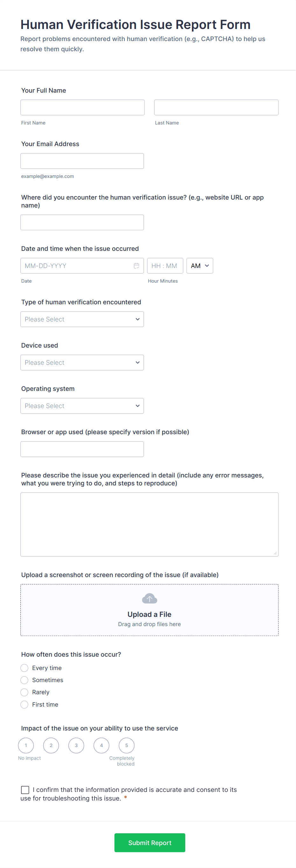Click the calendar icon in date field

(136, 265)
